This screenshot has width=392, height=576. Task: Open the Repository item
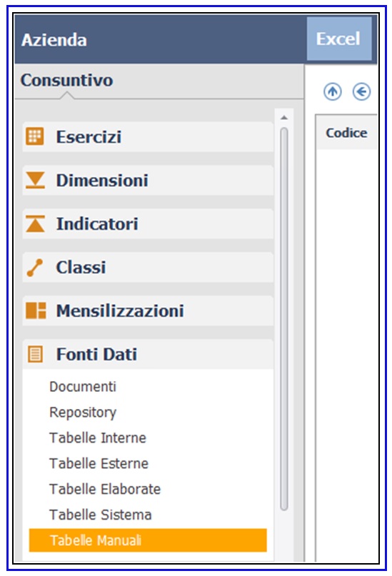(x=83, y=413)
